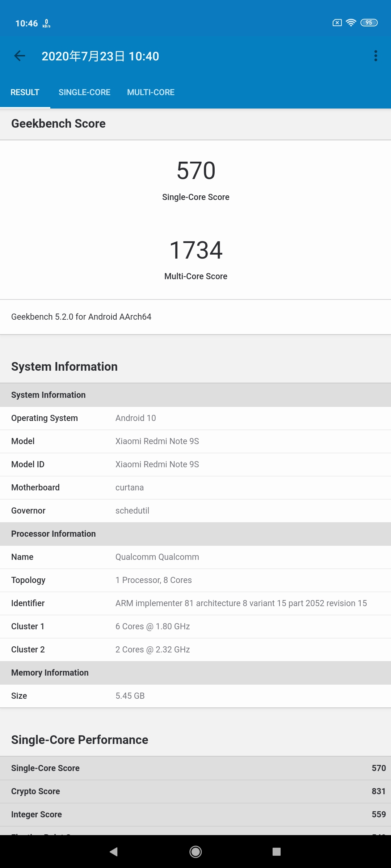The height and width of the screenshot is (868, 391).
Task: Tap the Single-Core Performance heading
Action: tap(80, 740)
